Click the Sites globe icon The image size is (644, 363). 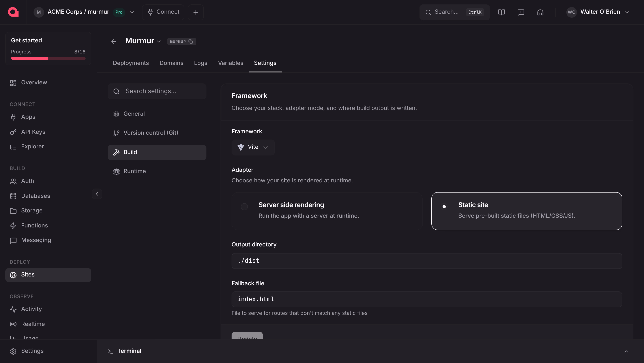click(x=13, y=275)
